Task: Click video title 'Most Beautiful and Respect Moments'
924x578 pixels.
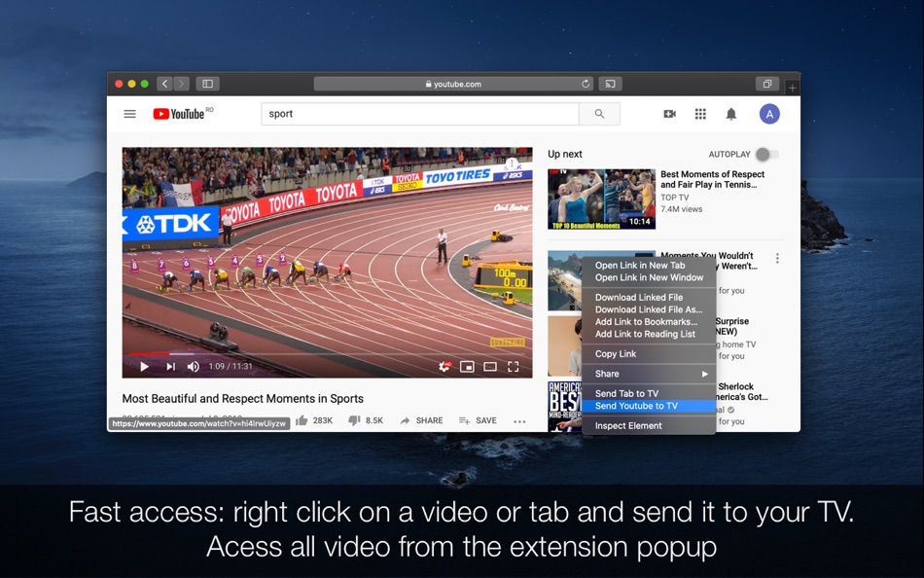Action: coord(242,399)
